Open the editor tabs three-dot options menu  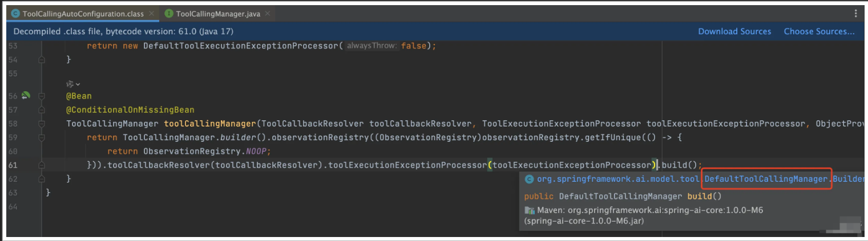pyautogui.click(x=855, y=14)
